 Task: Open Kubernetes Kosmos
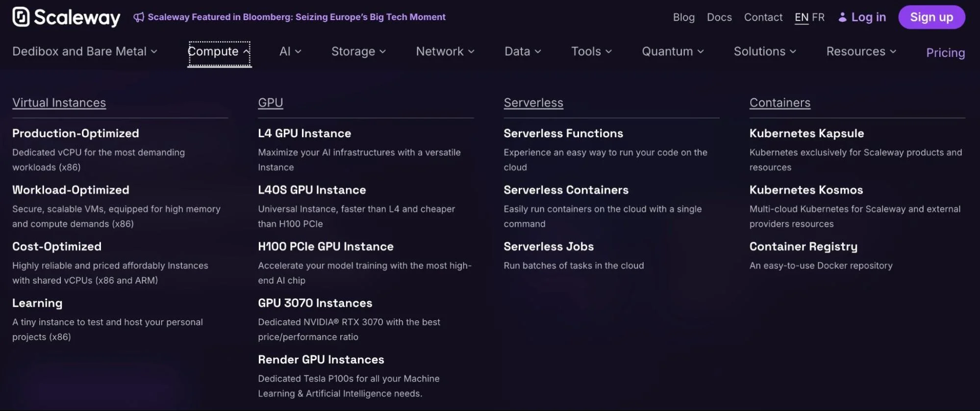coord(806,190)
